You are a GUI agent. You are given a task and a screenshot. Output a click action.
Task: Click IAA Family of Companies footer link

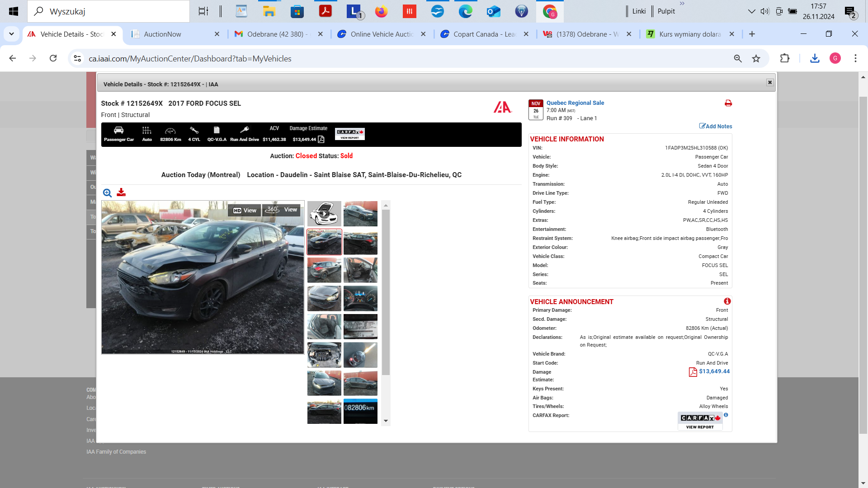(x=116, y=452)
